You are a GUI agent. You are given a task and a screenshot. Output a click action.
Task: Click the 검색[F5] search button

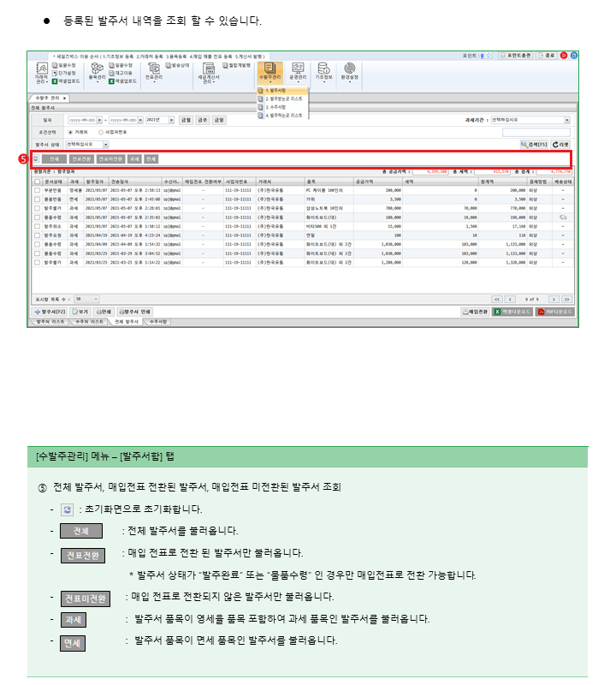(534, 145)
